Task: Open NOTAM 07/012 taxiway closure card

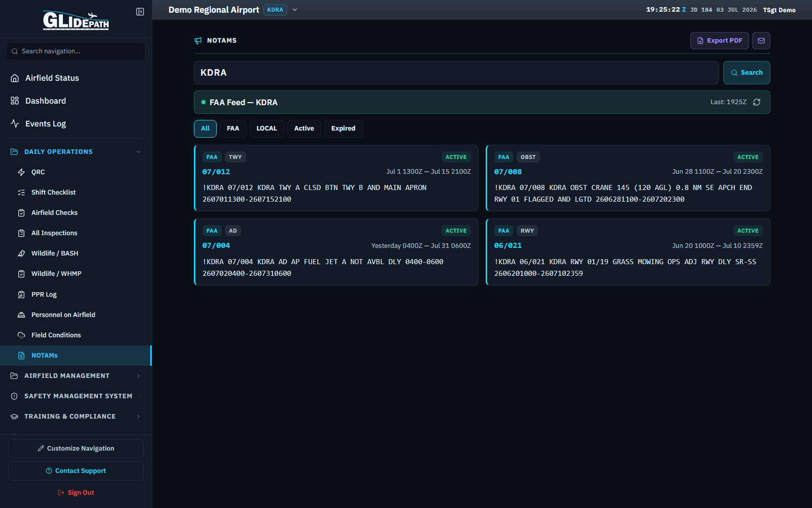Action: click(x=336, y=178)
